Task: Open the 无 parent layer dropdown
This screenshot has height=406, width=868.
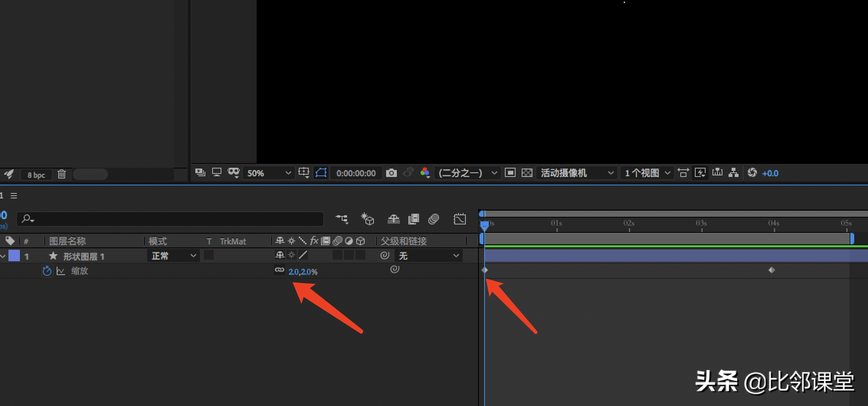Action: (x=428, y=256)
